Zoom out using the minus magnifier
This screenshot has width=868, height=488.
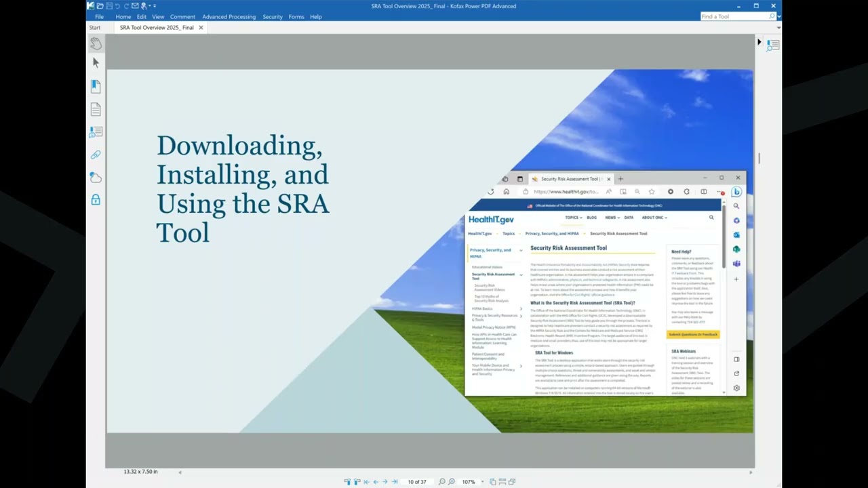(441, 482)
